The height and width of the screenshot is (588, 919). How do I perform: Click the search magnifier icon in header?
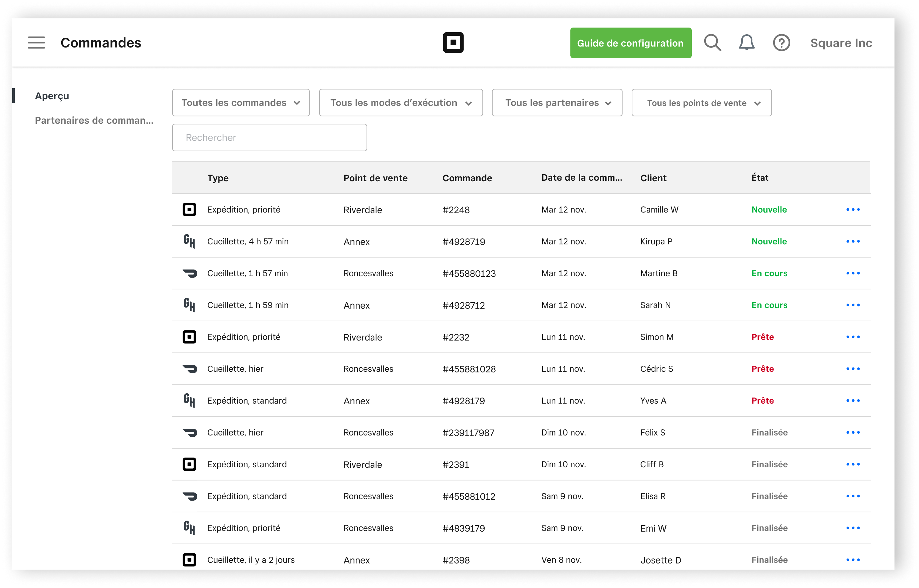[x=712, y=42]
